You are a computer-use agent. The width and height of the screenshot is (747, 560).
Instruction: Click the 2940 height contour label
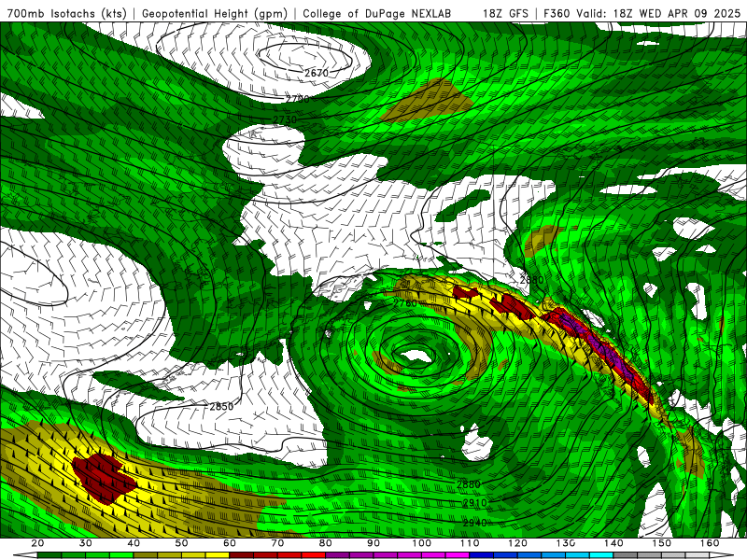(x=475, y=523)
